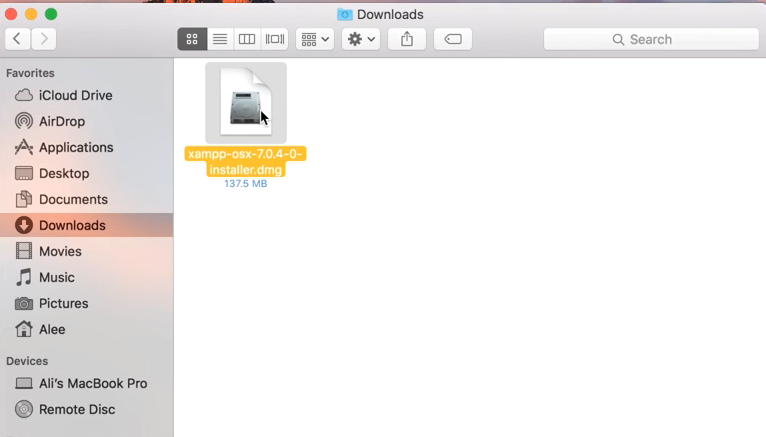Go back to previous folder

[18, 39]
